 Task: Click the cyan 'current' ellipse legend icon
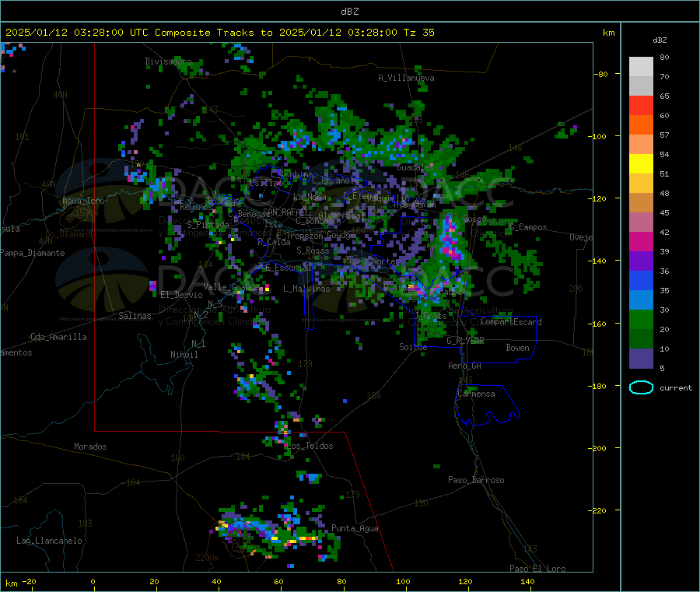pos(641,387)
